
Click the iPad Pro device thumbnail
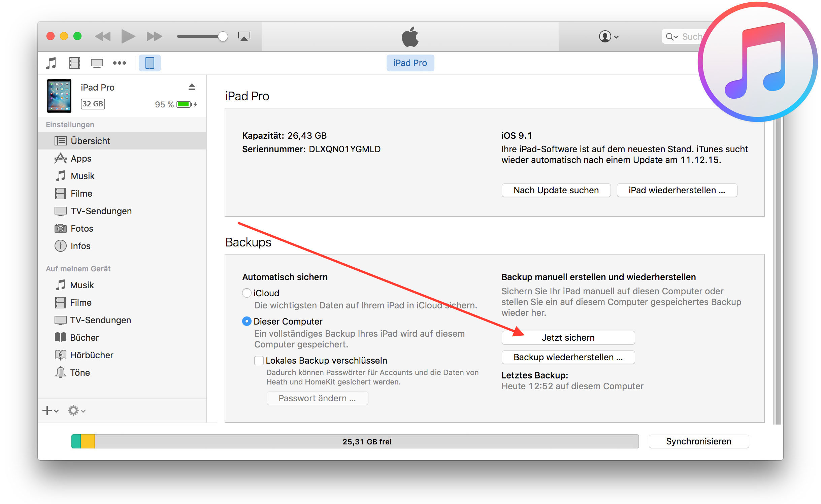pyautogui.click(x=59, y=96)
